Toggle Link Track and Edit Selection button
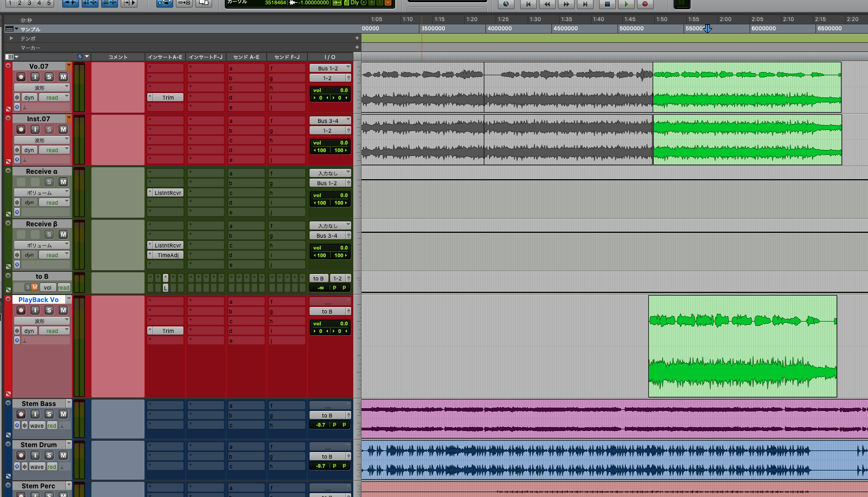This screenshot has height=497, width=868. coord(109,3)
